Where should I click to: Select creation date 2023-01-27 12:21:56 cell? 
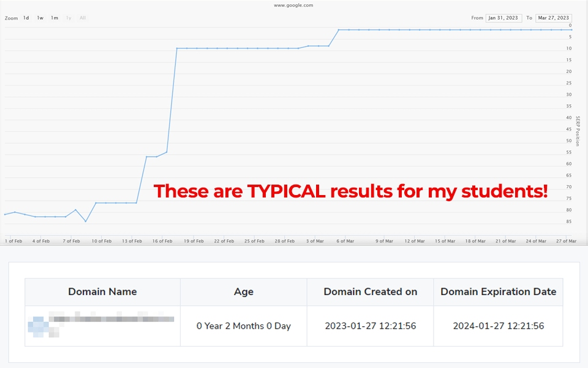pyautogui.click(x=370, y=326)
